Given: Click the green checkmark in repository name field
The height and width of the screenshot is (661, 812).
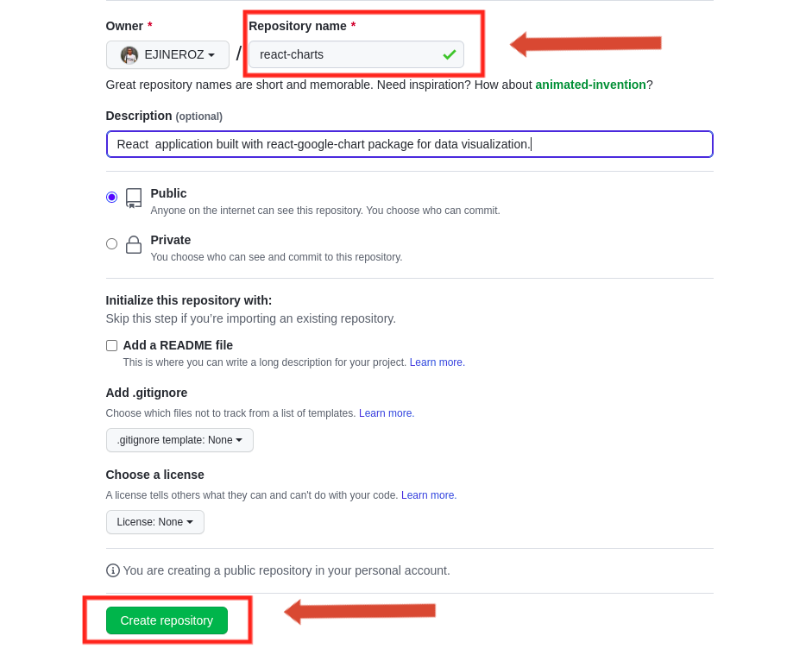Looking at the screenshot, I should point(449,54).
